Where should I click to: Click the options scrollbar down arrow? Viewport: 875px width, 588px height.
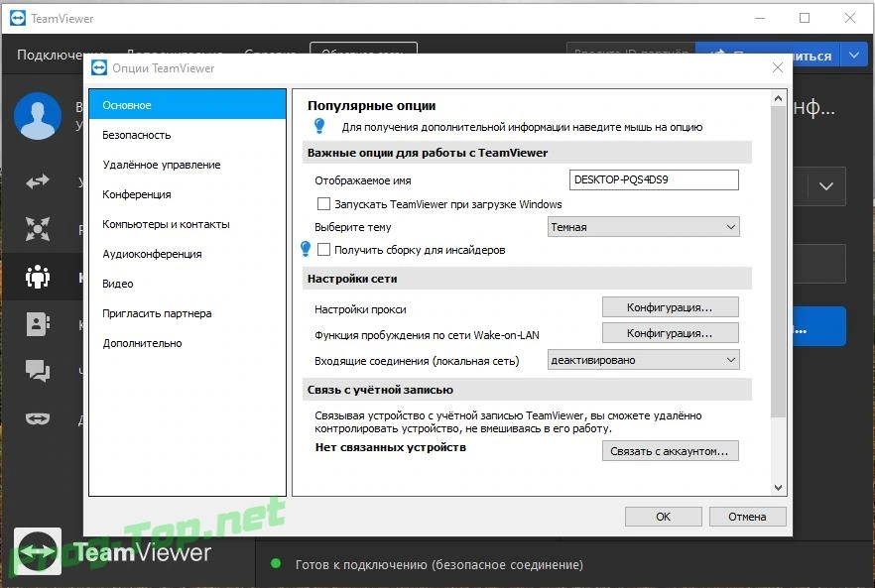pos(778,488)
